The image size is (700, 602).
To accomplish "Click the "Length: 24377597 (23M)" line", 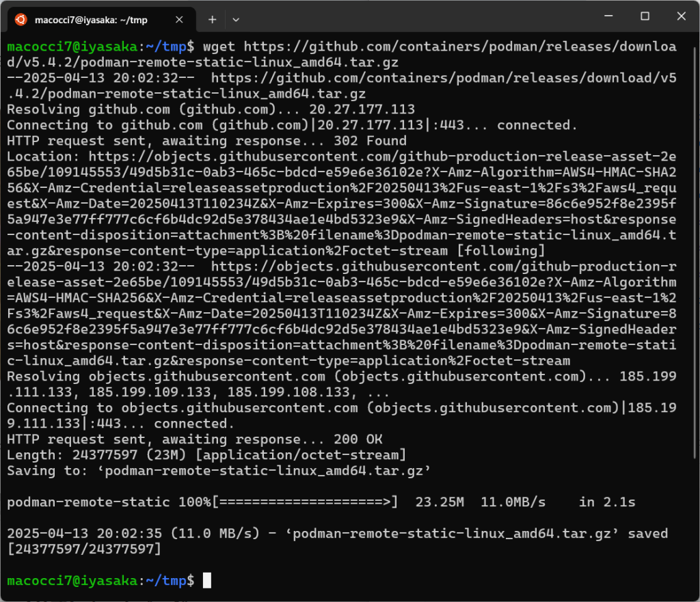I will pyautogui.click(x=103, y=455).
